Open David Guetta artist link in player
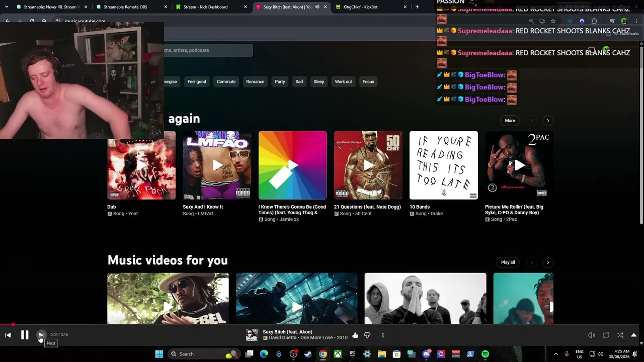644x362 pixels. click(x=283, y=338)
